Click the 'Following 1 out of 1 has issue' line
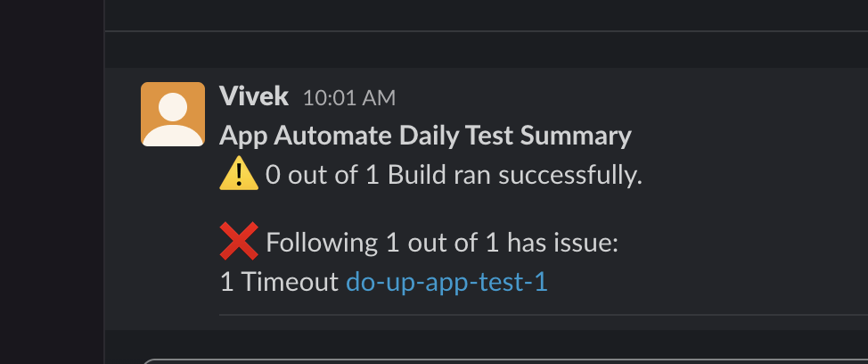Image resolution: width=868 pixels, height=364 pixels. click(442, 243)
